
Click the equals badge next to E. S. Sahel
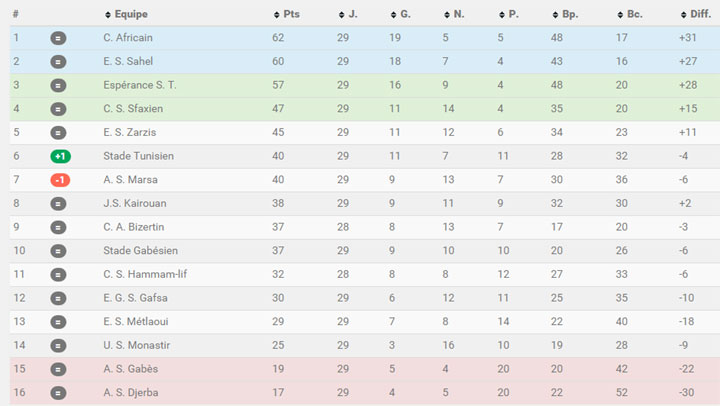pyautogui.click(x=58, y=62)
